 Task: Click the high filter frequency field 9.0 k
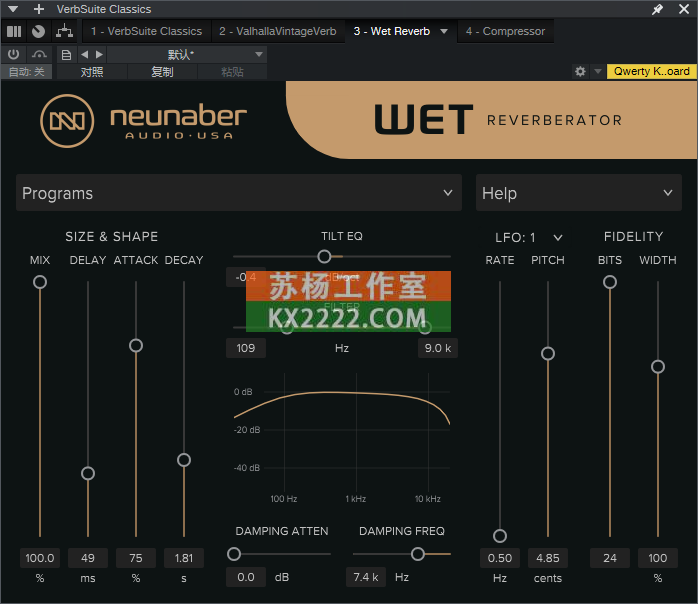coord(438,348)
